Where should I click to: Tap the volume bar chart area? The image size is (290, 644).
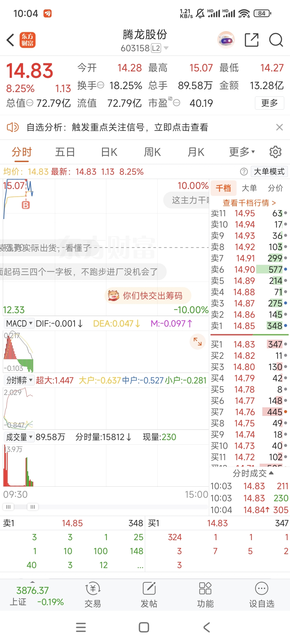pyautogui.click(x=106, y=465)
